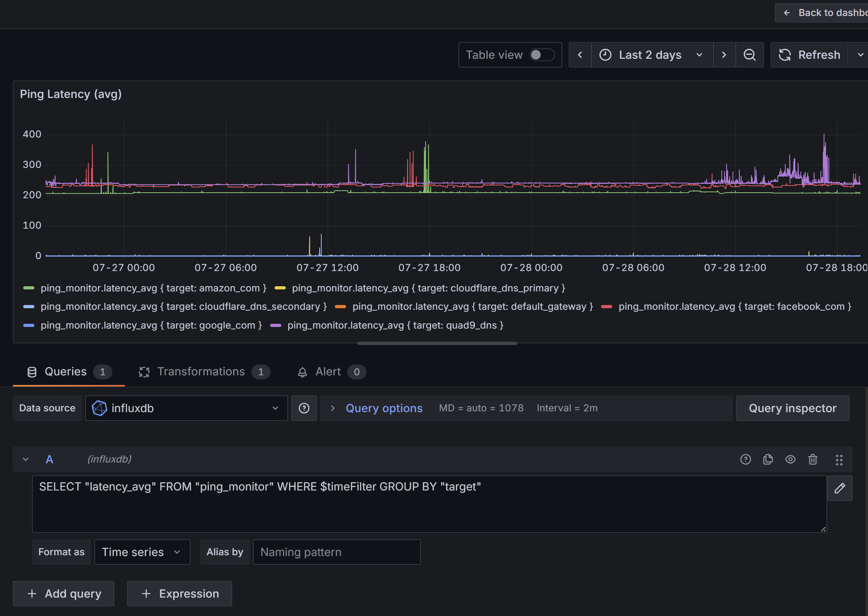Toggle the Table view switch
This screenshot has height=616, width=868.
click(x=542, y=55)
